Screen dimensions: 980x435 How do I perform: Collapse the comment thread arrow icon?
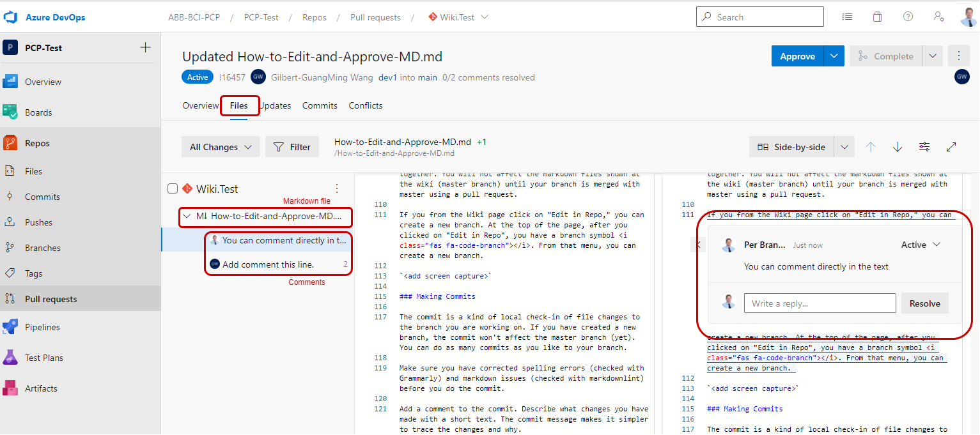(x=698, y=245)
